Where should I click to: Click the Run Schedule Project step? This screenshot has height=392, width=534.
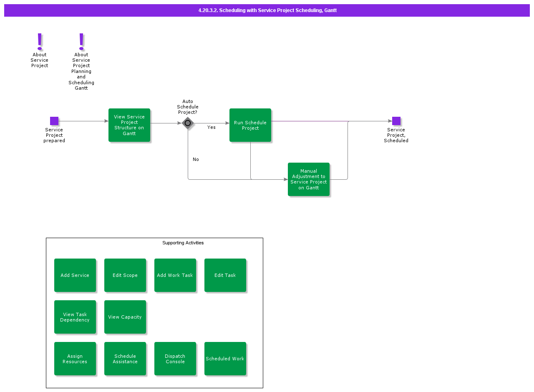[x=250, y=125]
